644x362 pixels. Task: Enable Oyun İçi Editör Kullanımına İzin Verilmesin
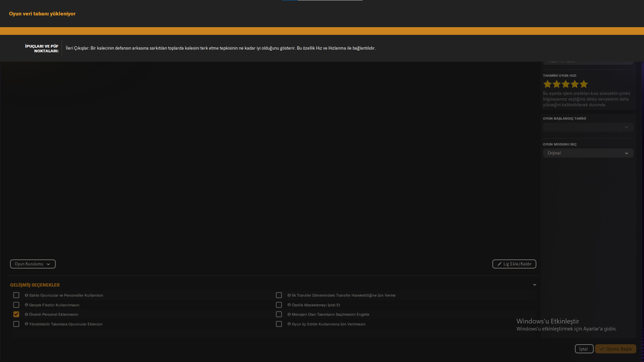tap(279, 324)
